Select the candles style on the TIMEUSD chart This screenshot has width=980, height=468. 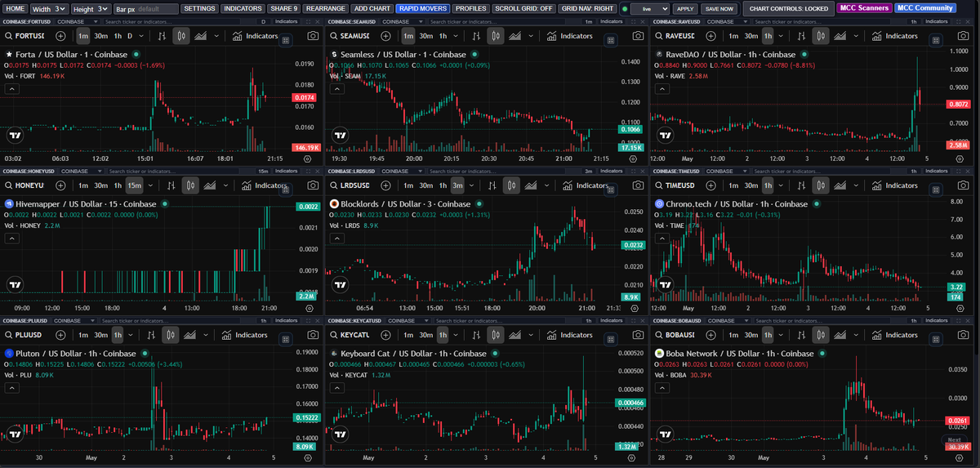tap(822, 186)
